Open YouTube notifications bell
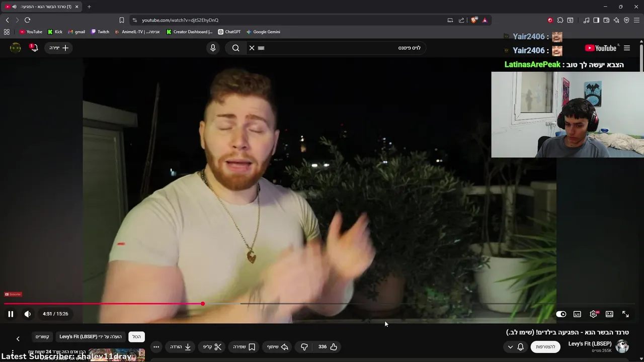 click(x=34, y=48)
